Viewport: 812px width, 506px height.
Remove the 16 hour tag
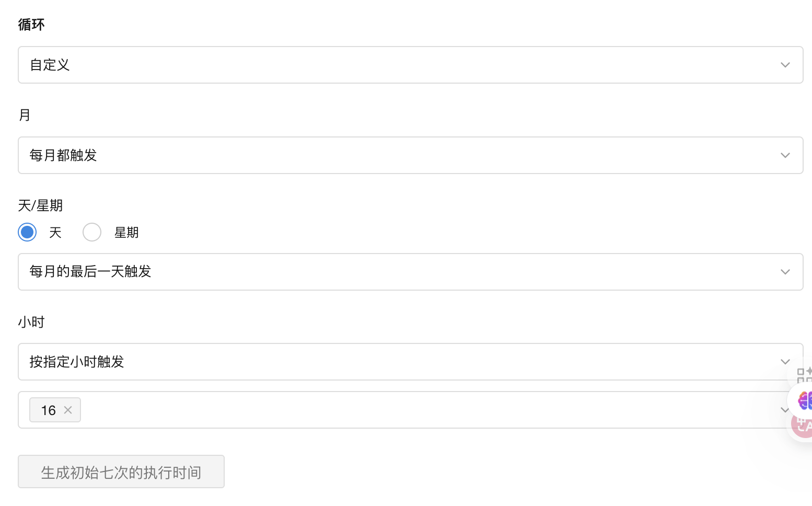point(68,410)
